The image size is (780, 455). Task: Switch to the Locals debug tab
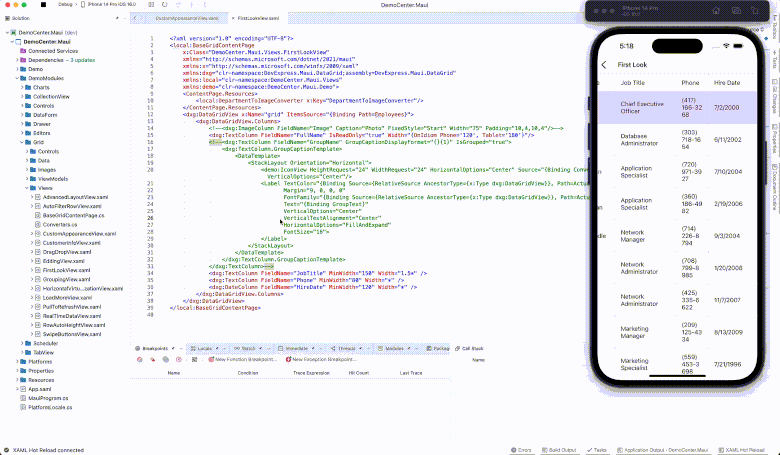pyautogui.click(x=205, y=349)
